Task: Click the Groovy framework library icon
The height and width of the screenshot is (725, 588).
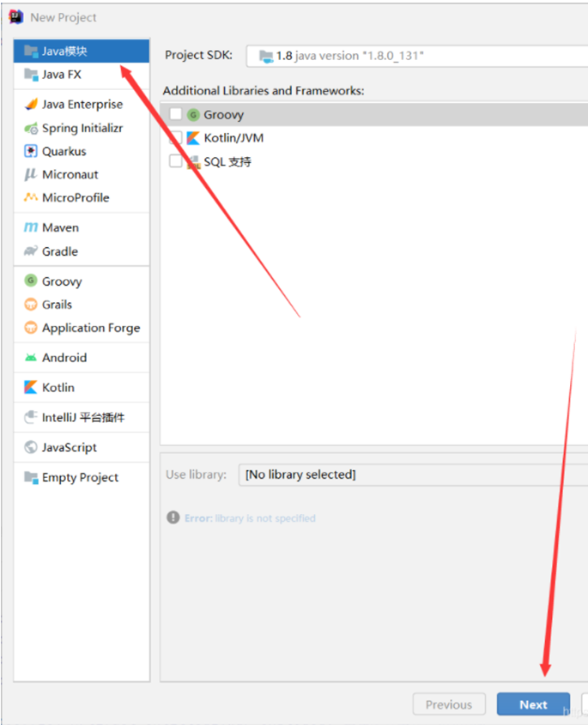Action: [193, 115]
